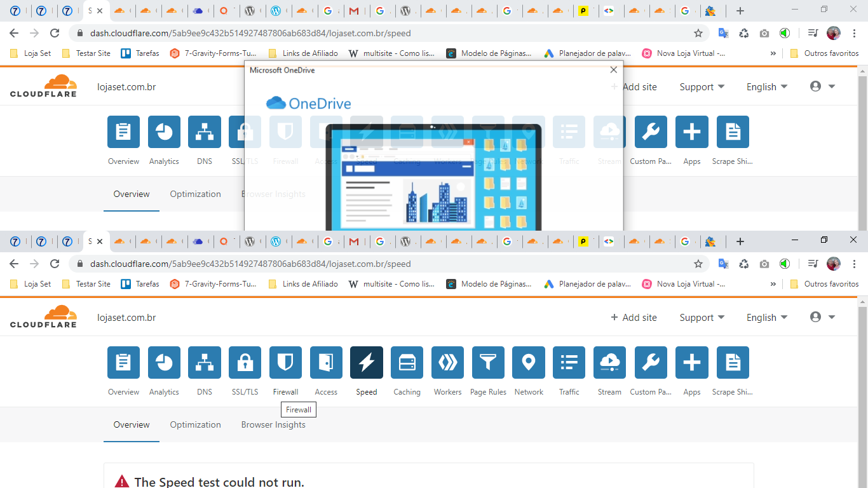Viewport: 868px width, 488px height.
Task: Open Access door icon in lower browser window
Action: tap(326, 363)
